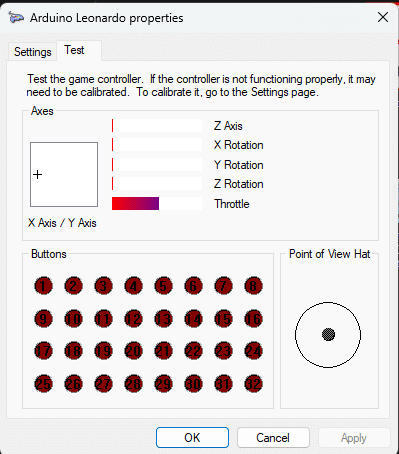The height and width of the screenshot is (454, 399).
Task: Switch to the Settings tab
Action: [32, 52]
